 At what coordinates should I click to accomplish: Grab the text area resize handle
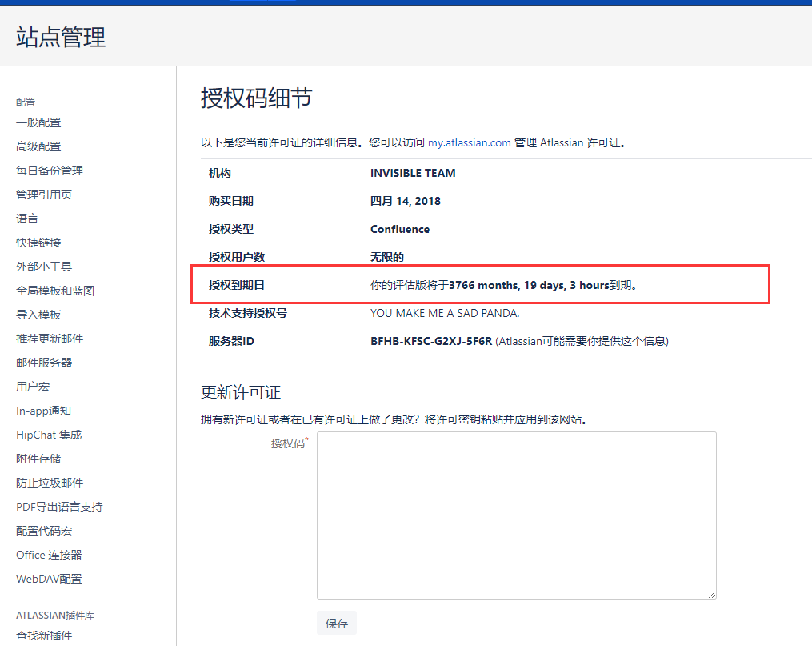[x=712, y=595]
